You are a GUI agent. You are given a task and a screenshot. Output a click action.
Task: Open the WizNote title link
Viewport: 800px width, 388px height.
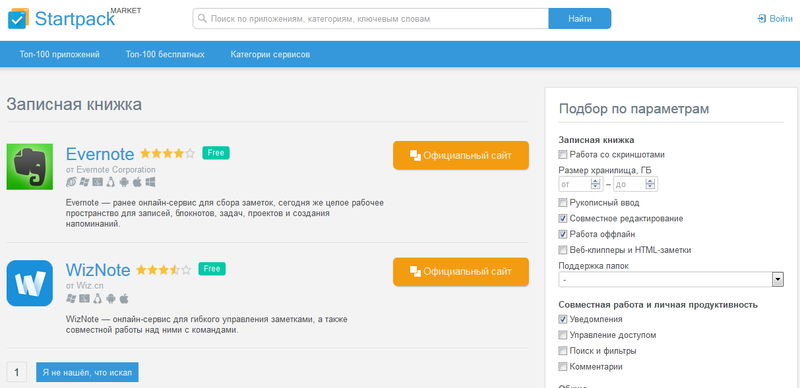(x=98, y=270)
